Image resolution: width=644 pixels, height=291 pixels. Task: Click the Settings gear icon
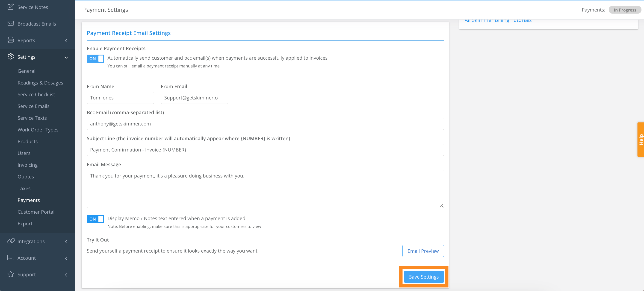[11, 56]
